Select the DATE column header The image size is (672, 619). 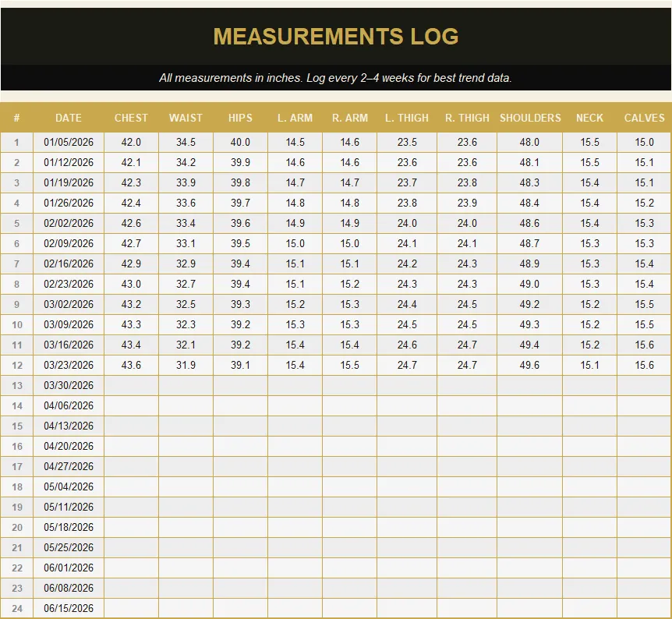tap(69, 118)
